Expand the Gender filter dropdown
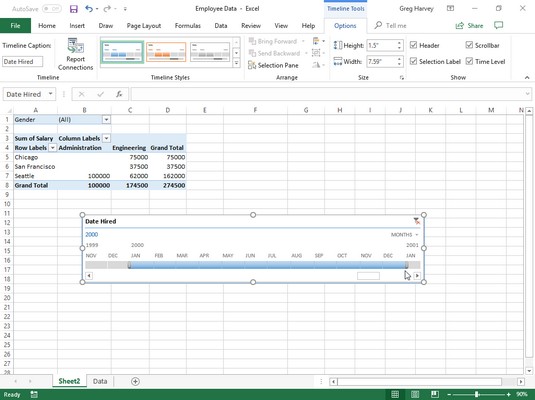This screenshot has height=400, width=535. [106, 119]
